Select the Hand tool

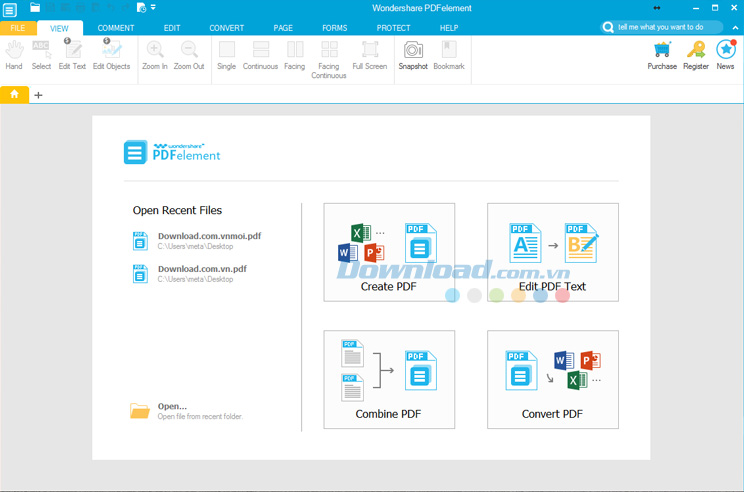pyautogui.click(x=14, y=56)
